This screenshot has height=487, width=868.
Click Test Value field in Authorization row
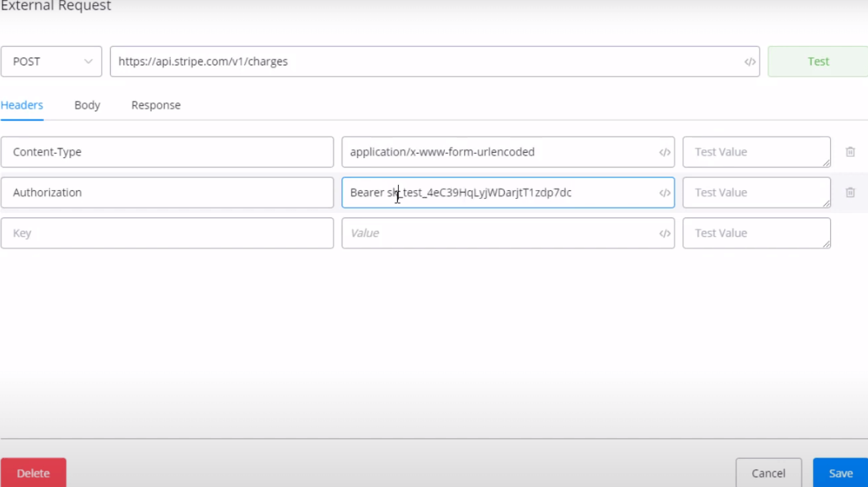pyautogui.click(x=754, y=193)
